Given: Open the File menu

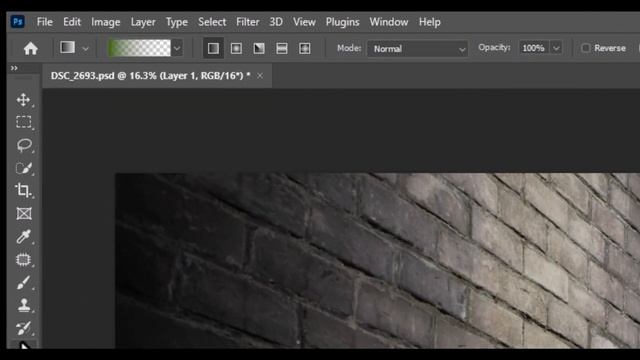Looking at the screenshot, I should [44, 22].
